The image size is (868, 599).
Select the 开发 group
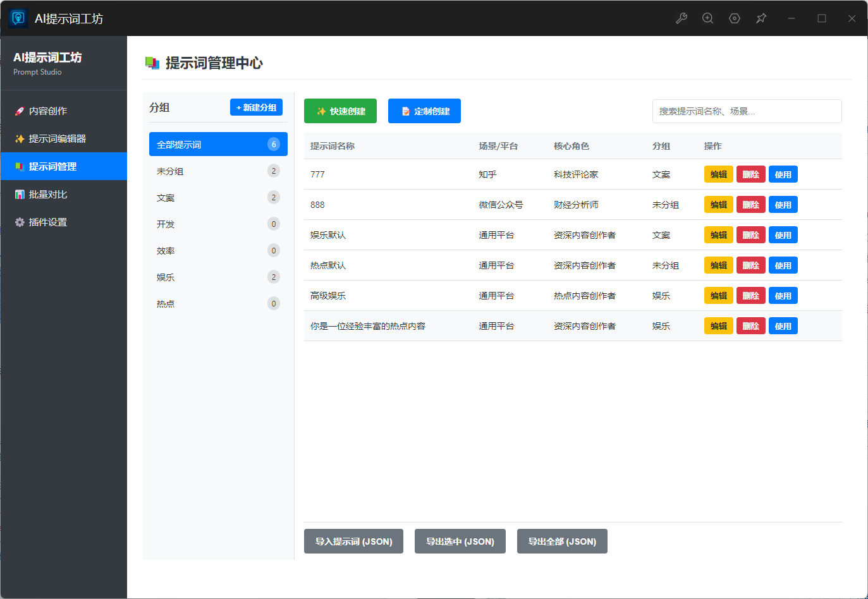pyautogui.click(x=218, y=224)
